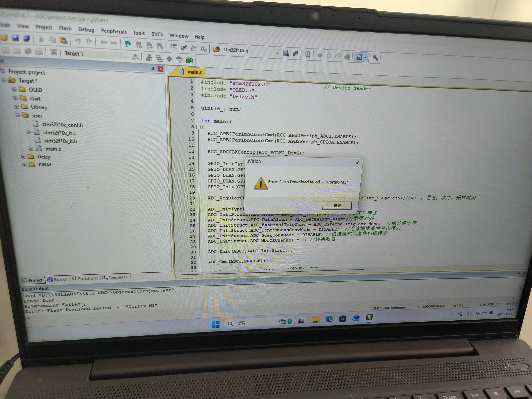Close the µVision error dialog
This screenshot has height=399, width=532.
(357, 163)
